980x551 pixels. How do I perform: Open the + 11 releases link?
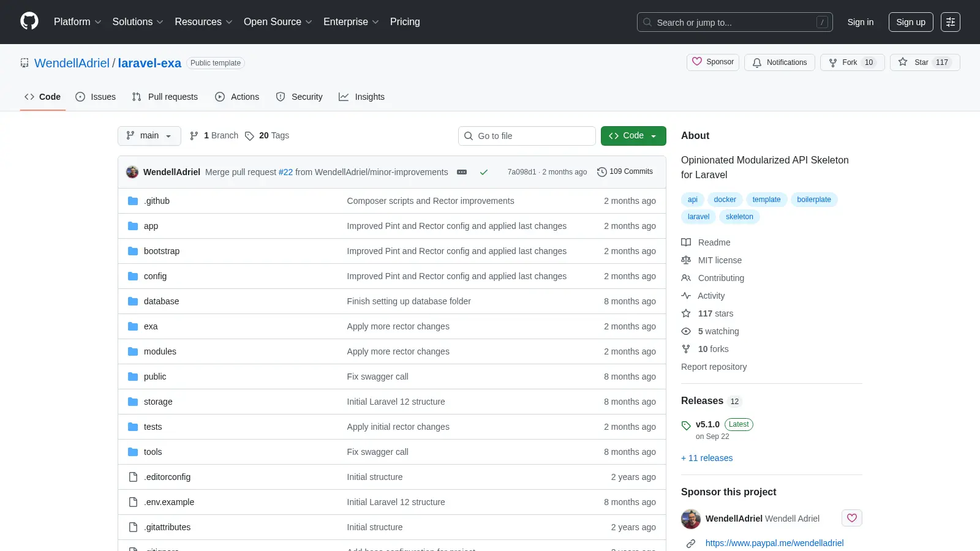[x=707, y=458]
